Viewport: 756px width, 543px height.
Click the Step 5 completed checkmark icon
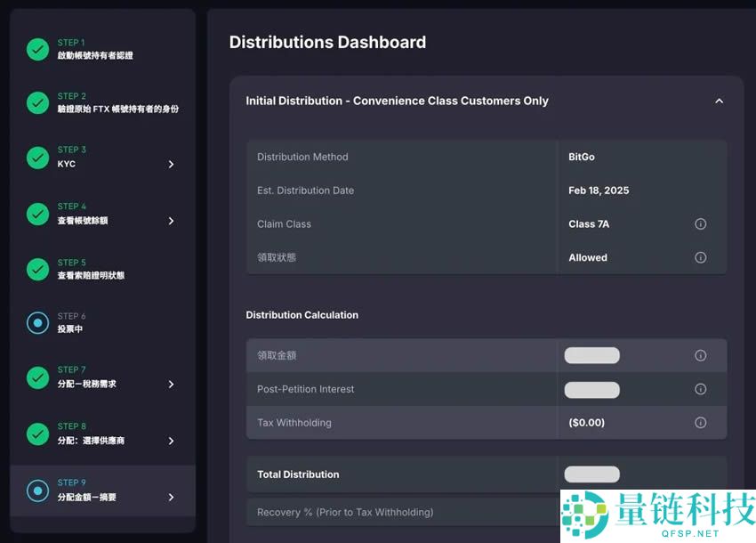(37, 269)
